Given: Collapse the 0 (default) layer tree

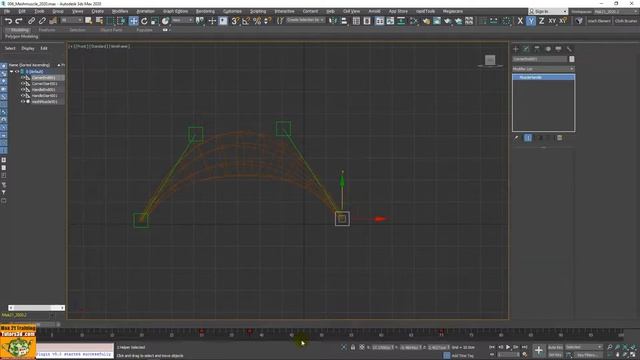Looking at the screenshot, I should click(x=11, y=71).
